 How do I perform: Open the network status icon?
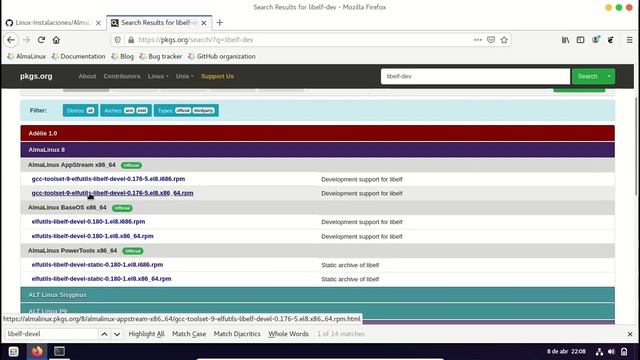click(x=599, y=351)
